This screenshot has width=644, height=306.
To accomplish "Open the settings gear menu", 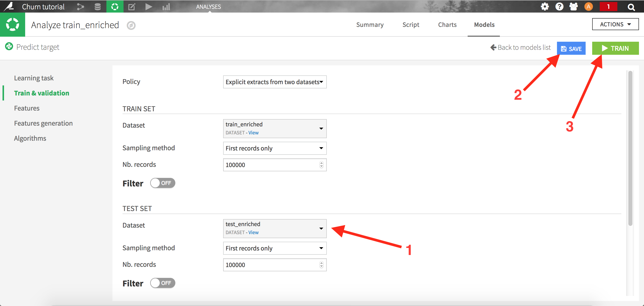I will 545,7.
